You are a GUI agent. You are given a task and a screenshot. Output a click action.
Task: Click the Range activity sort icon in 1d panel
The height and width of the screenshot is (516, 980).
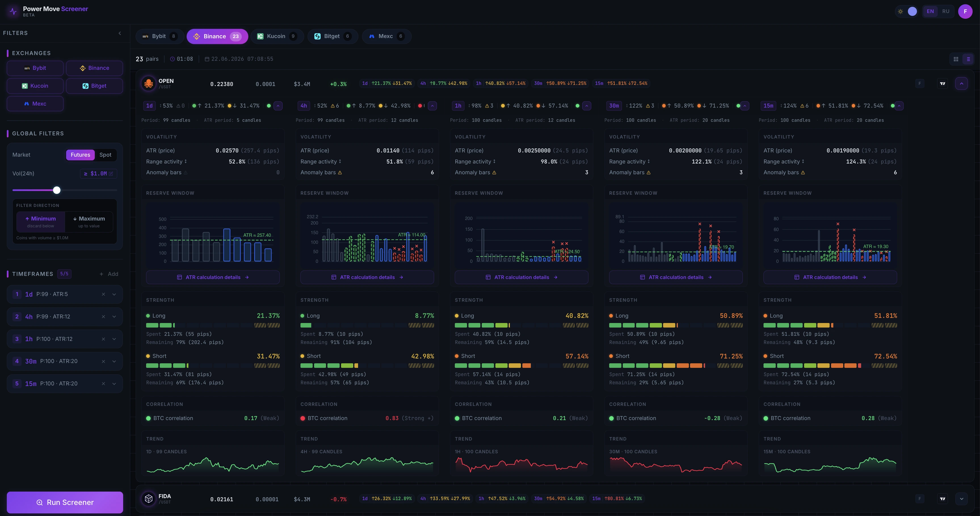tap(186, 161)
